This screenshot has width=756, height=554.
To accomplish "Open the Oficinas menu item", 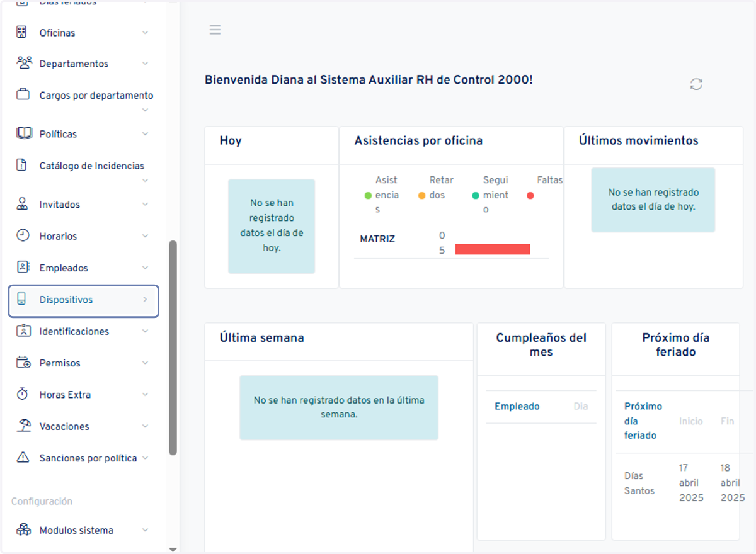I will (83, 33).
